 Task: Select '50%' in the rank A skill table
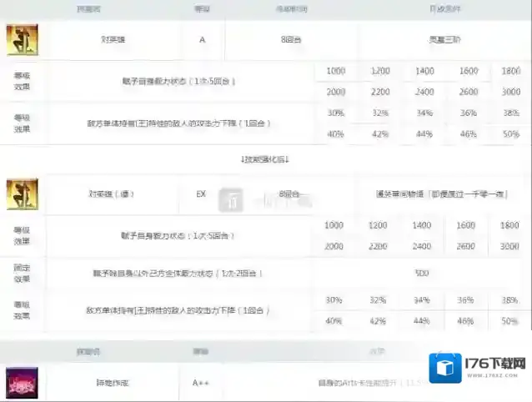(510, 134)
